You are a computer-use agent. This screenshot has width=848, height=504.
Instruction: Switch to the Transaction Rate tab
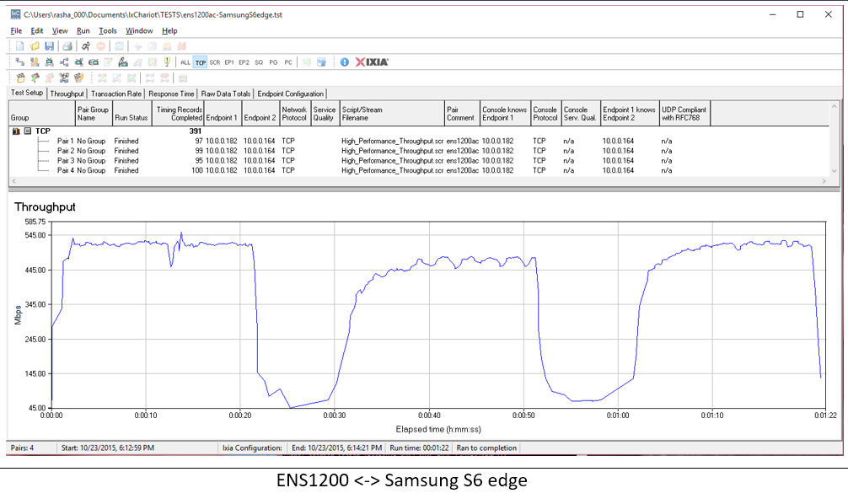point(116,94)
